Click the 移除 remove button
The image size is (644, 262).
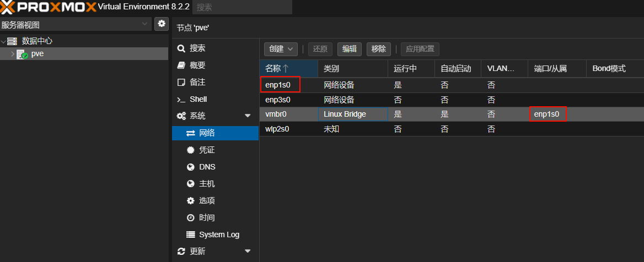(x=379, y=49)
